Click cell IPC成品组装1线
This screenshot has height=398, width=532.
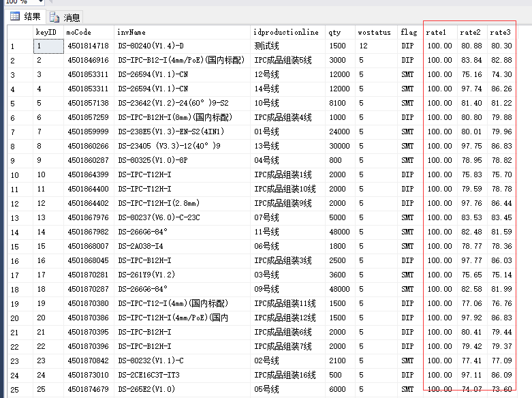(287, 174)
